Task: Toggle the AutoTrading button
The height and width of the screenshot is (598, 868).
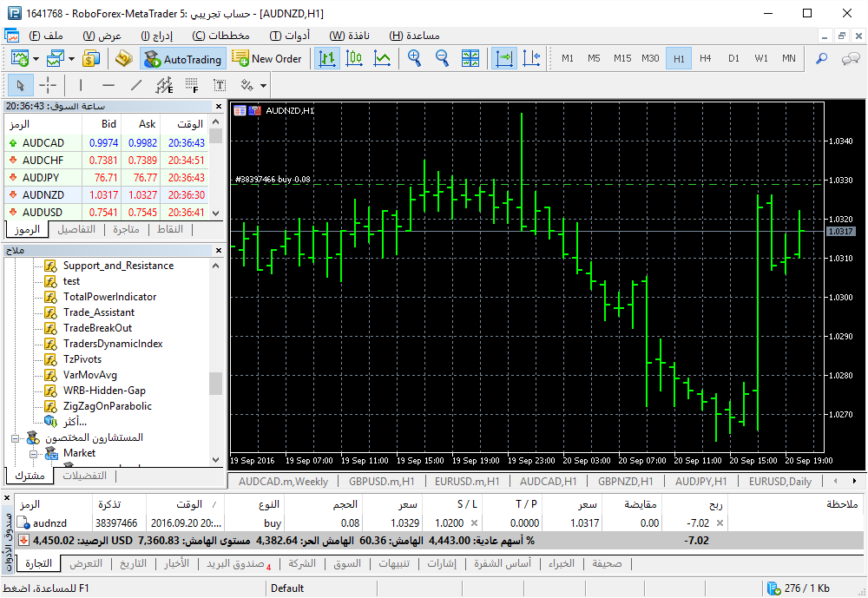Action: [183, 59]
